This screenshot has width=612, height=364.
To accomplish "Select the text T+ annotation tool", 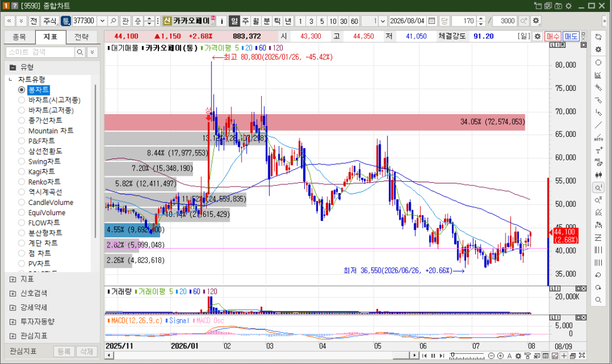I will click(598, 150).
